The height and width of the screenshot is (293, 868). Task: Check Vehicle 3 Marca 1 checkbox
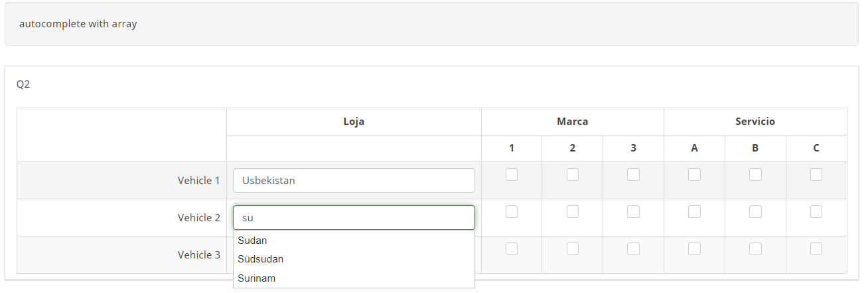coord(512,249)
